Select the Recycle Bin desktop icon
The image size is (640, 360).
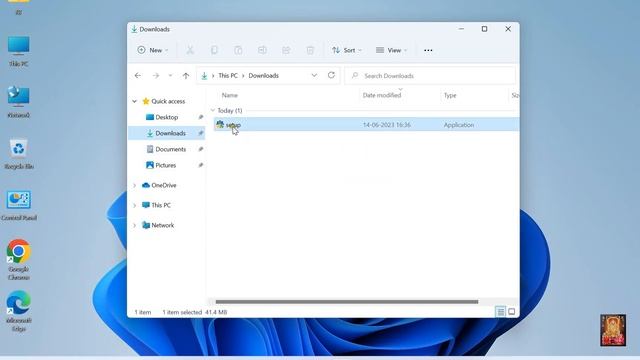pos(18,154)
